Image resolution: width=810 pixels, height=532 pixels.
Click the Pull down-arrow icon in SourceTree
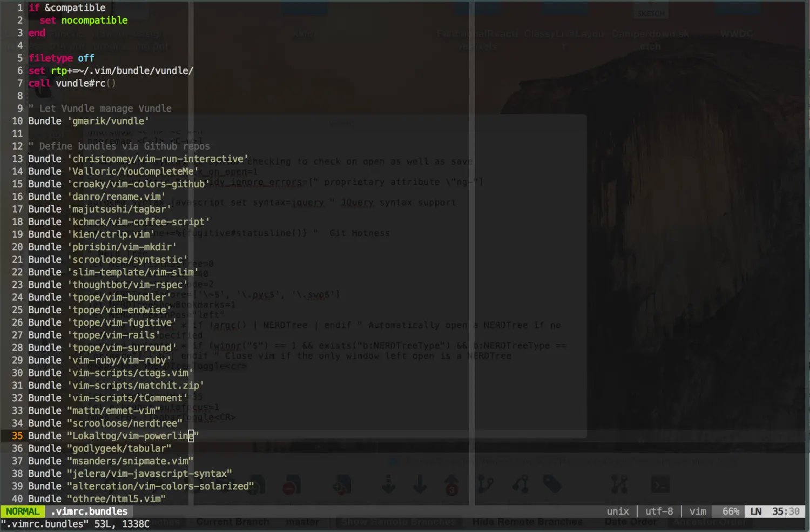[x=420, y=484]
